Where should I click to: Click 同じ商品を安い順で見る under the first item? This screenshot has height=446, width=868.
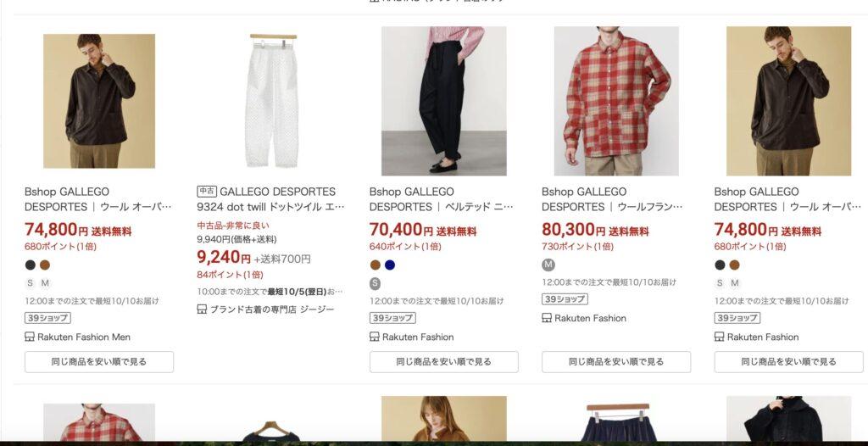click(99, 362)
